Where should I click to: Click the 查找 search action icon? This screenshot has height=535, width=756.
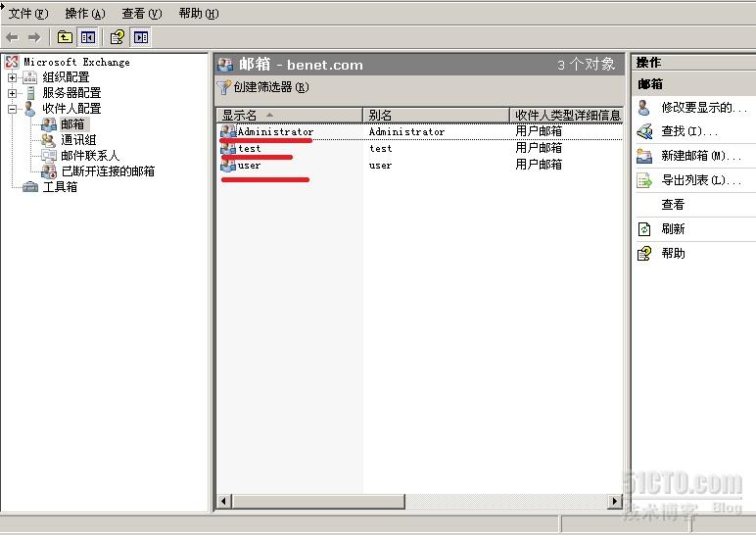[x=644, y=131]
